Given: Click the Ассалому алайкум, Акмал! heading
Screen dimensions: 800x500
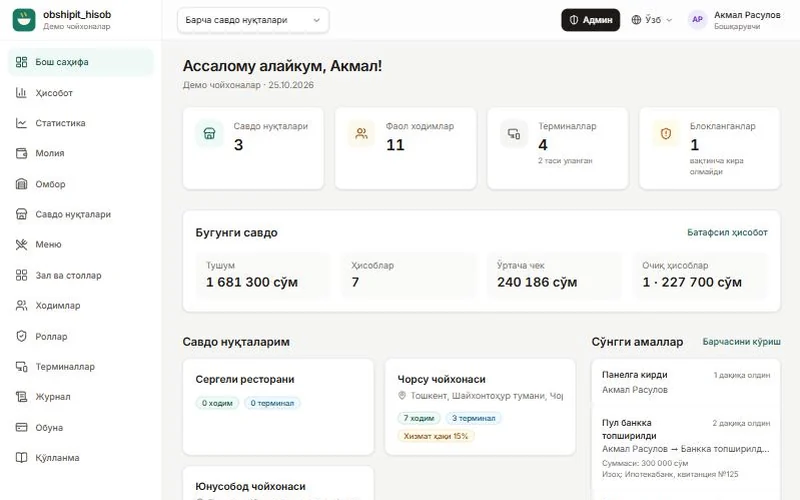Looking at the screenshot, I should point(282,66).
